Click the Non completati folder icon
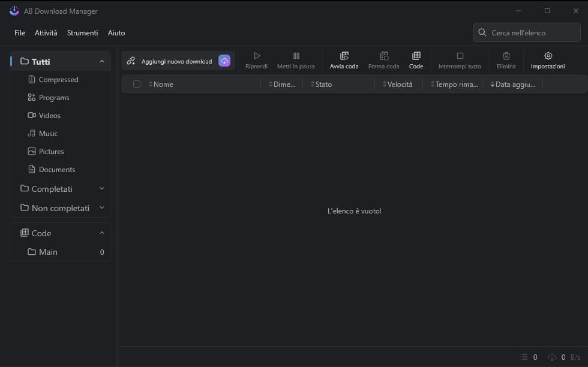This screenshot has width=588, height=367. pos(25,207)
